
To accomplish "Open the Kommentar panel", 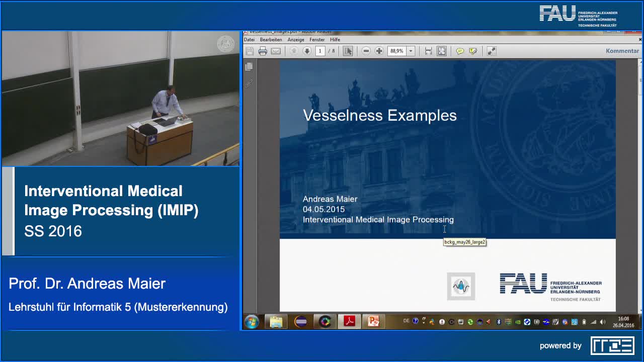I will [x=622, y=51].
